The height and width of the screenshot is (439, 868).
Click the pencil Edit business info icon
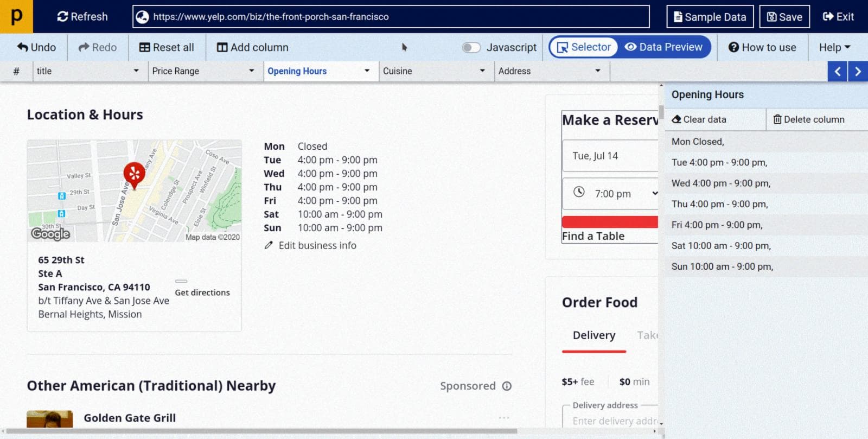pyautogui.click(x=269, y=245)
